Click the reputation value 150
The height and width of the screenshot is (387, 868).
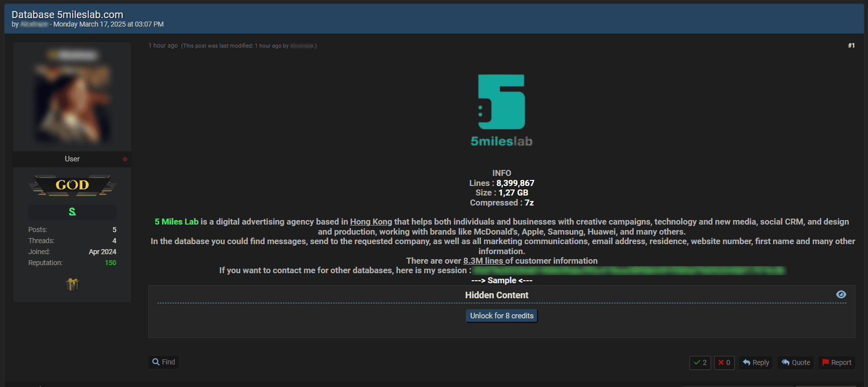tap(110, 263)
